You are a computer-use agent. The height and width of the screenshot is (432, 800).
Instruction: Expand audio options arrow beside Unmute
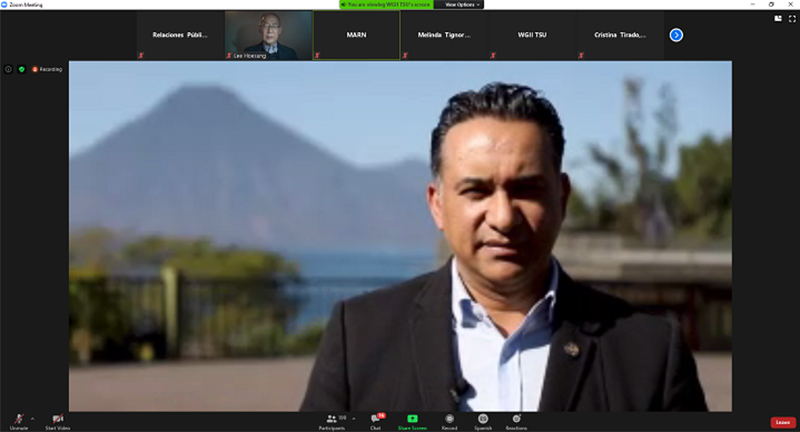pos(33,418)
